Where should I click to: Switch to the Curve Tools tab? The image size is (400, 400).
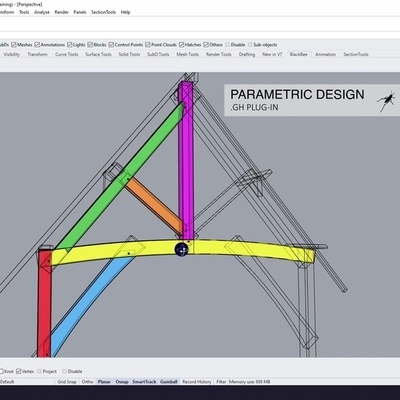[66, 54]
